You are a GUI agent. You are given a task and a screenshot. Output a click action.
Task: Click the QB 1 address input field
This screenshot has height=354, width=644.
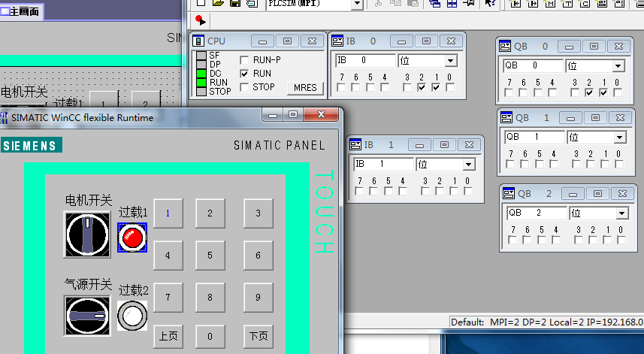(535, 137)
